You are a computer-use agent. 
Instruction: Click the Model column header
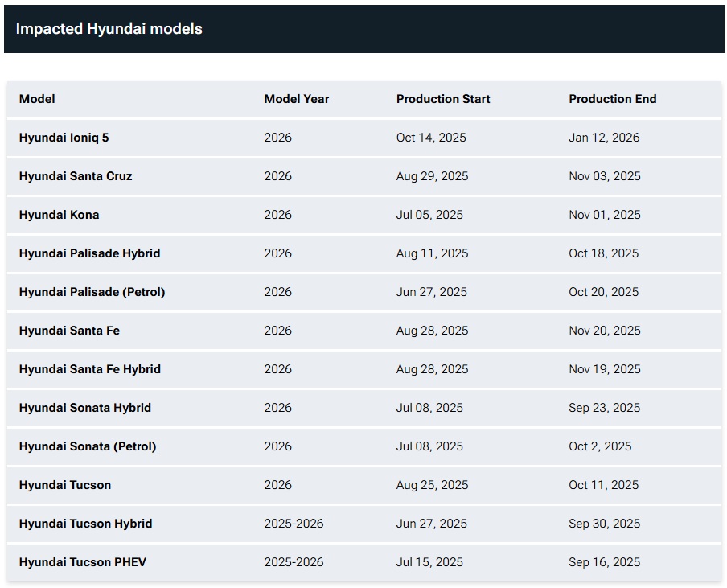pos(37,99)
